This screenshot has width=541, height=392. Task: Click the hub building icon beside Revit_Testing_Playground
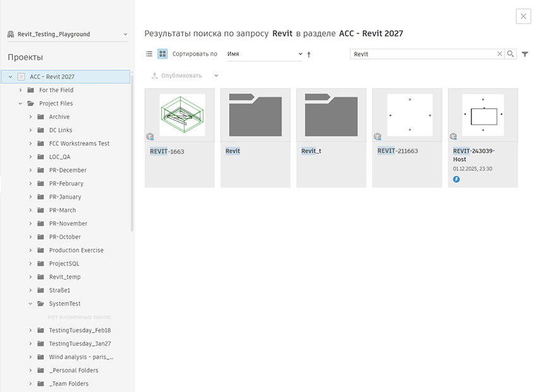click(11, 34)
